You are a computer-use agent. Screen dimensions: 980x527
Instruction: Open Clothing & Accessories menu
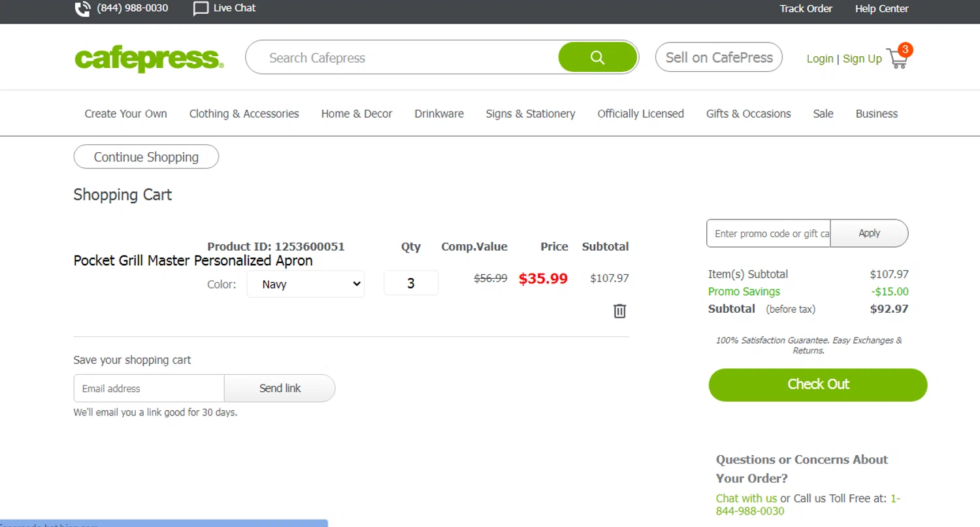pos(244,114)
